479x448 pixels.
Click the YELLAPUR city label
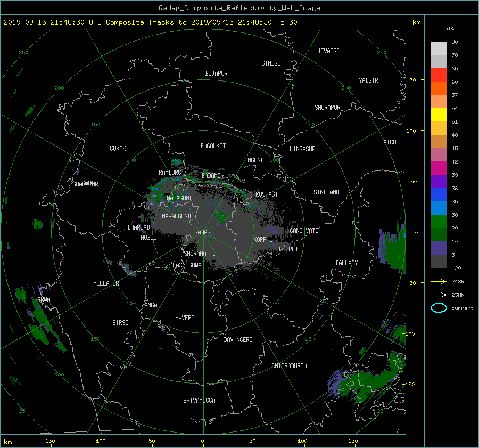pos(106,283)
